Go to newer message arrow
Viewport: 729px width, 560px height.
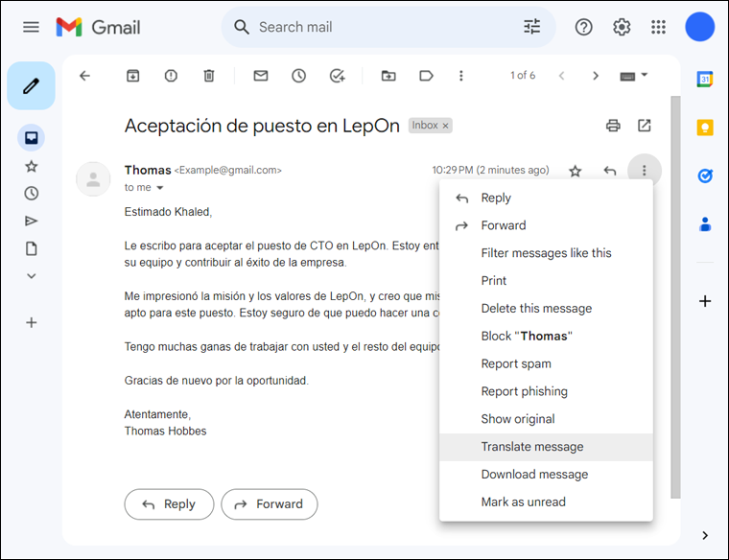pyautogui.click(x=562, y=76)
